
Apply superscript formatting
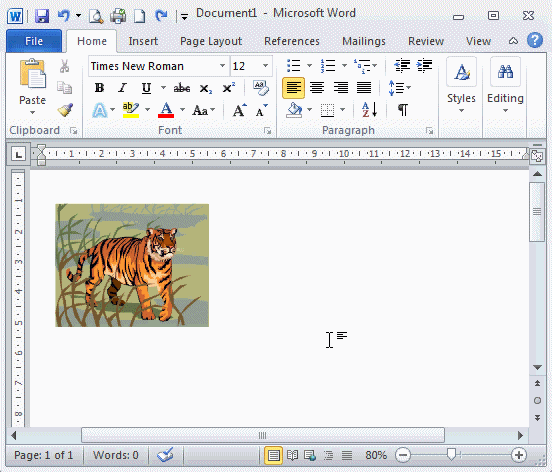tap(228, 88)
